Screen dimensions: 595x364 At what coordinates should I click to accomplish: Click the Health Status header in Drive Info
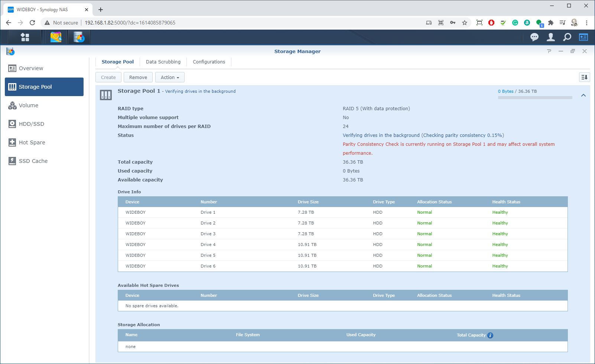[506, 202]
